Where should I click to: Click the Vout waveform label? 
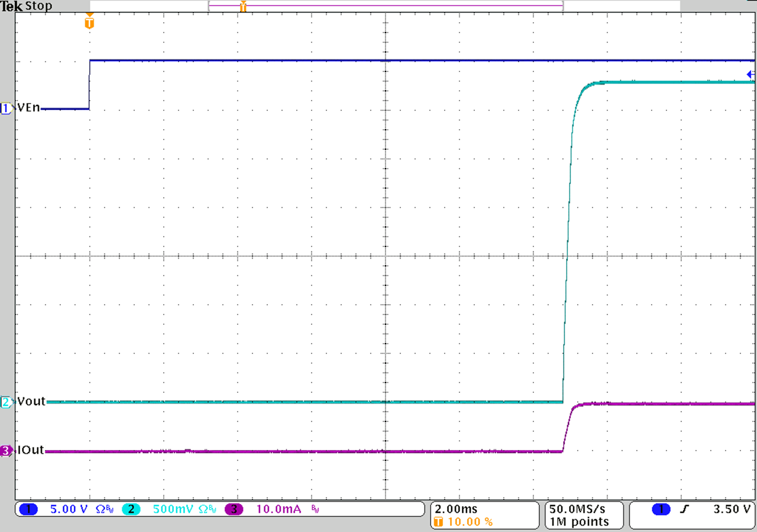tap(32, 401)
